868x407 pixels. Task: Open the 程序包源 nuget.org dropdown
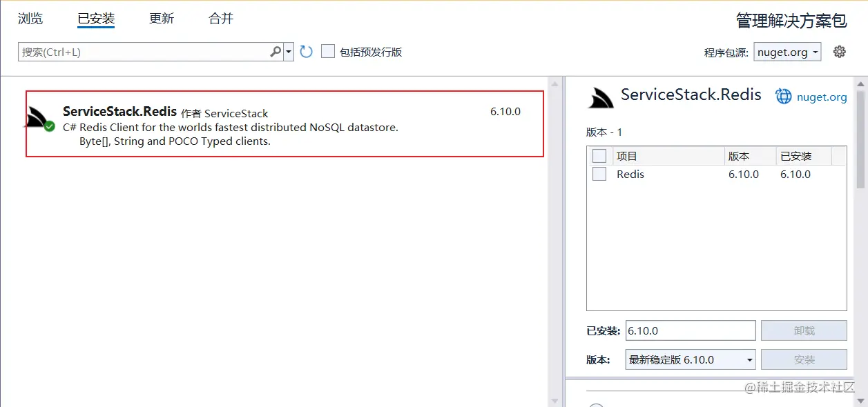[788, 52]
